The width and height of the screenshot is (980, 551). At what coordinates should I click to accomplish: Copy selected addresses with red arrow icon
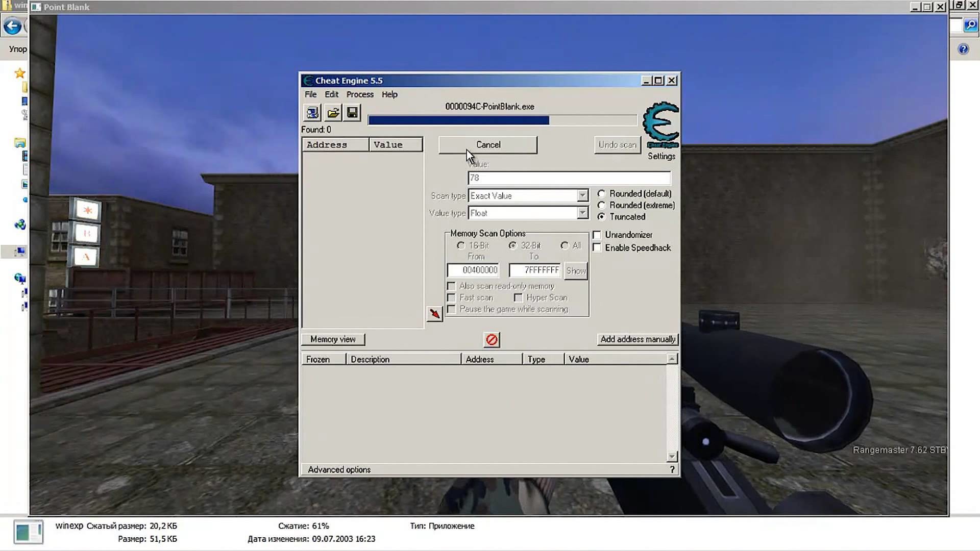pyautogui.click(x=434, y=314)
